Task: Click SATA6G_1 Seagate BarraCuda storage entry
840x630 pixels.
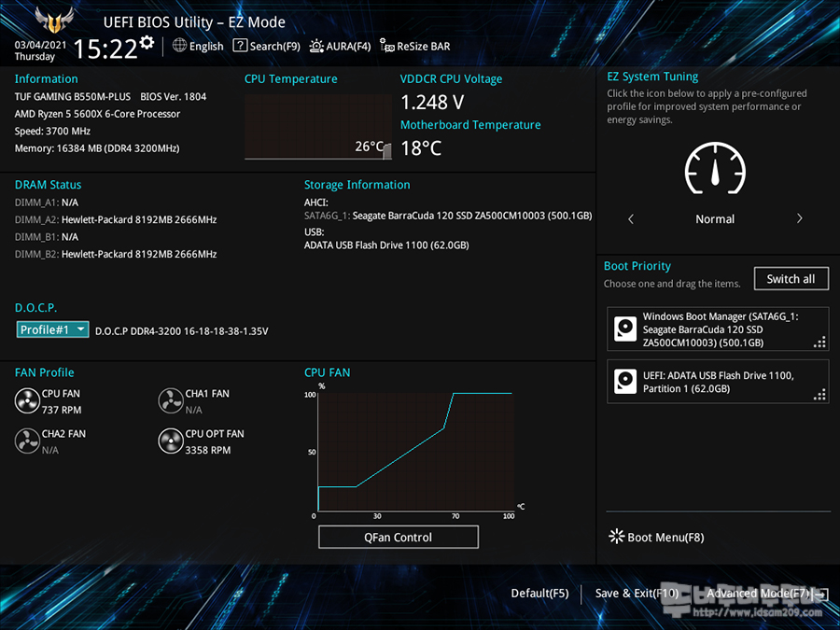Action: tap(448, 216)
